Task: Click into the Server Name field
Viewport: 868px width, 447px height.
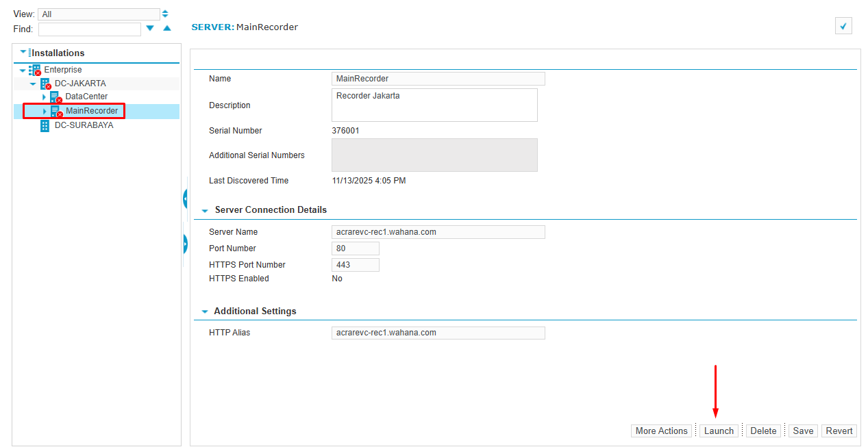Action: tap(438, 232)
